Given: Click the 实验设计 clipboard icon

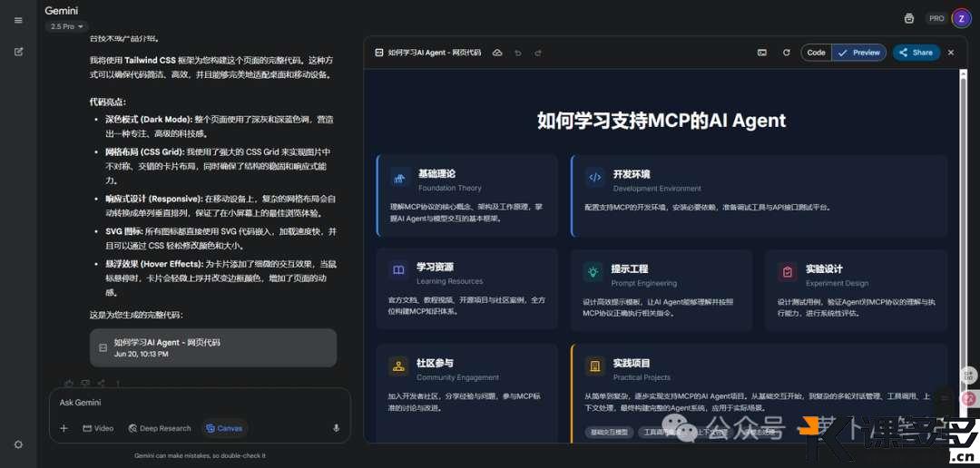Looking at the screenshot, I should [787, 272].
